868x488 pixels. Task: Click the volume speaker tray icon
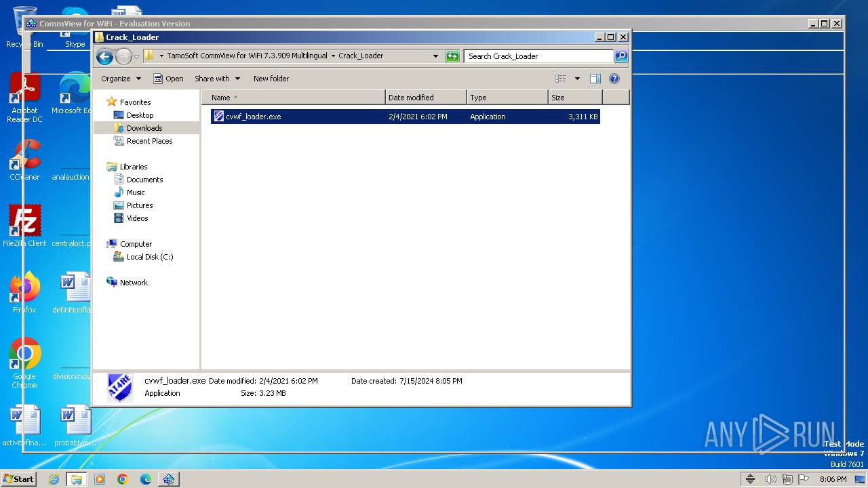(x=771, y=479)
